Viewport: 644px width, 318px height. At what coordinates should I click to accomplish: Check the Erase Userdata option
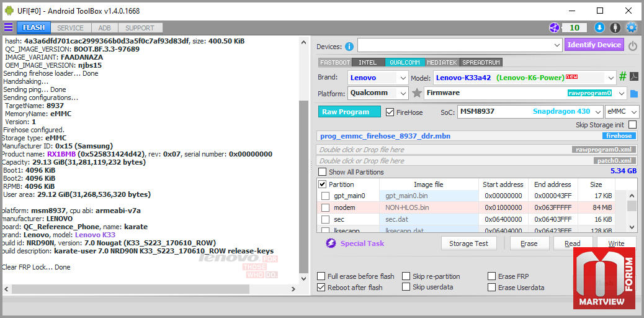[491, 288]
